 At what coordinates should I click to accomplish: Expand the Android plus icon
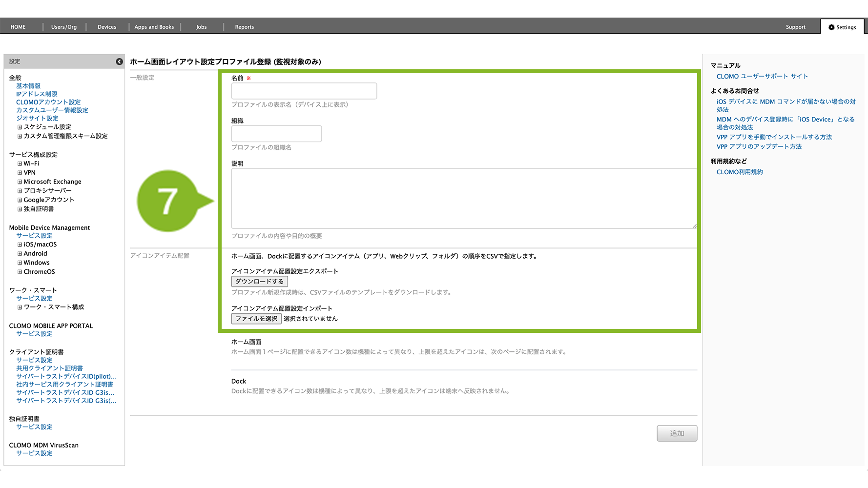(20, 254)
